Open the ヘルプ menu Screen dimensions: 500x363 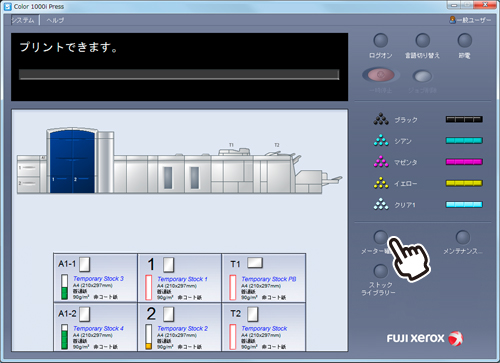tap(55, 20)
